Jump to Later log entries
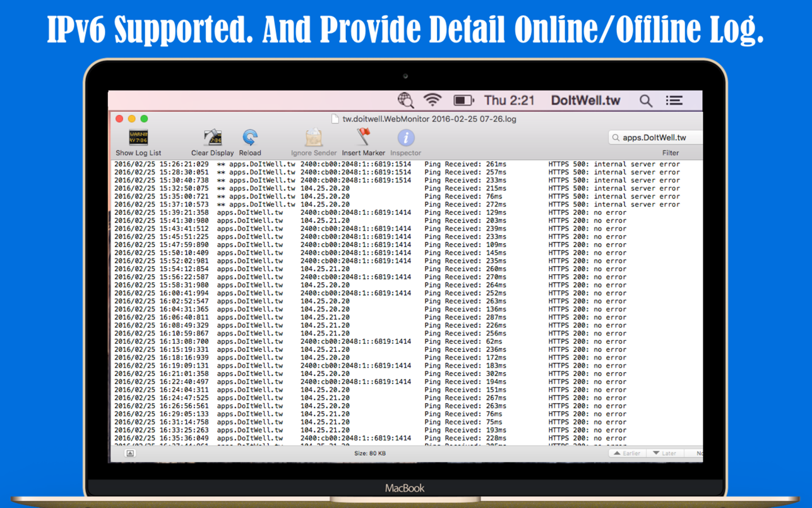 click(x=664, y=453)
